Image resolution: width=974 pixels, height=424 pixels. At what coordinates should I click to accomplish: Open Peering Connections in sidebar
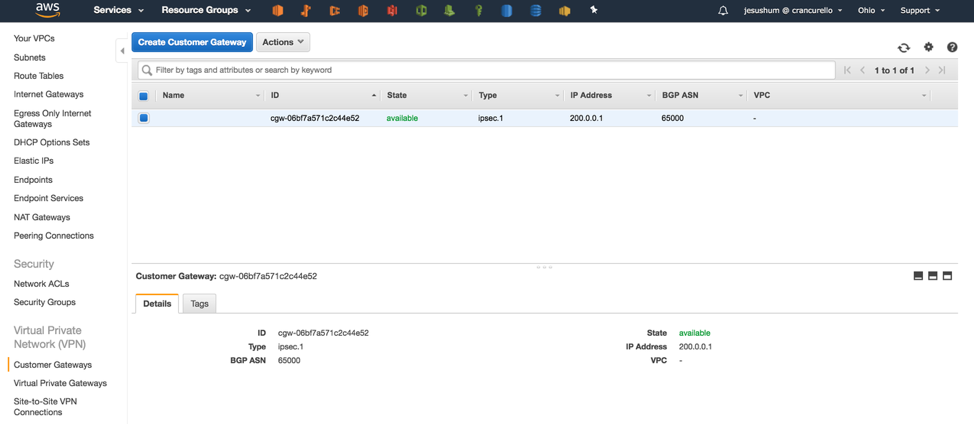(53, 236)
